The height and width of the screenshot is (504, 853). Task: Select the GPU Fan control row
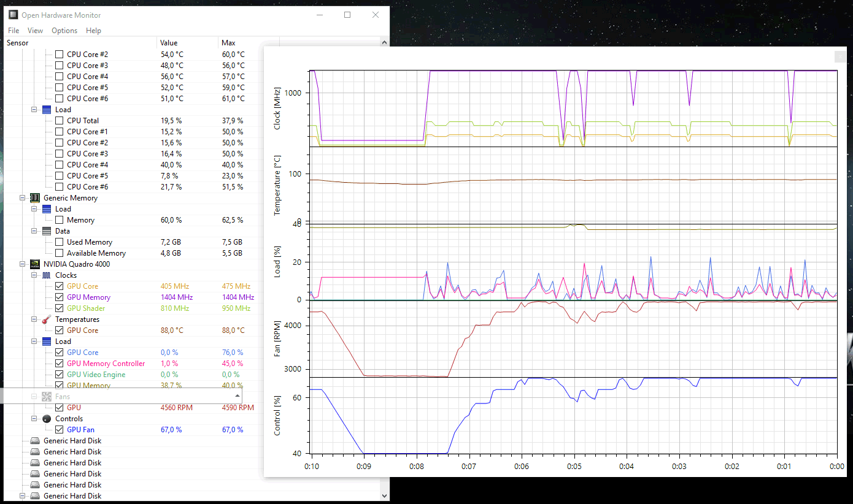(80, 430)
